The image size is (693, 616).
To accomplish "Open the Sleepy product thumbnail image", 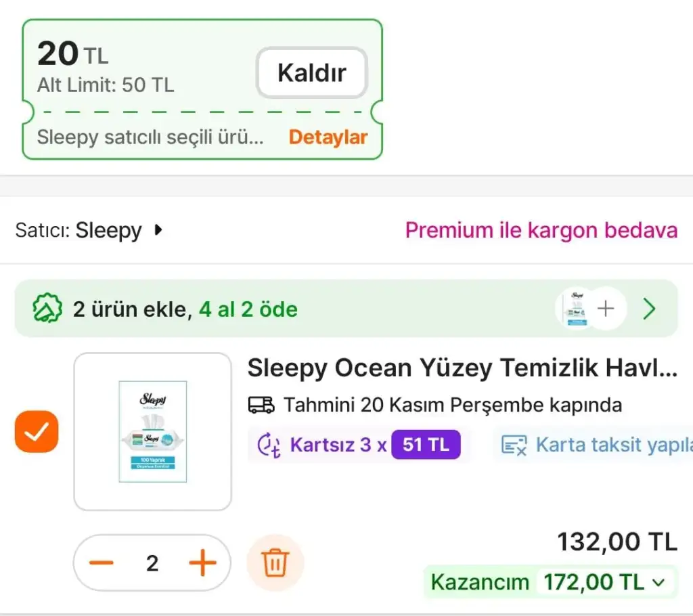I will pos(152,431).
